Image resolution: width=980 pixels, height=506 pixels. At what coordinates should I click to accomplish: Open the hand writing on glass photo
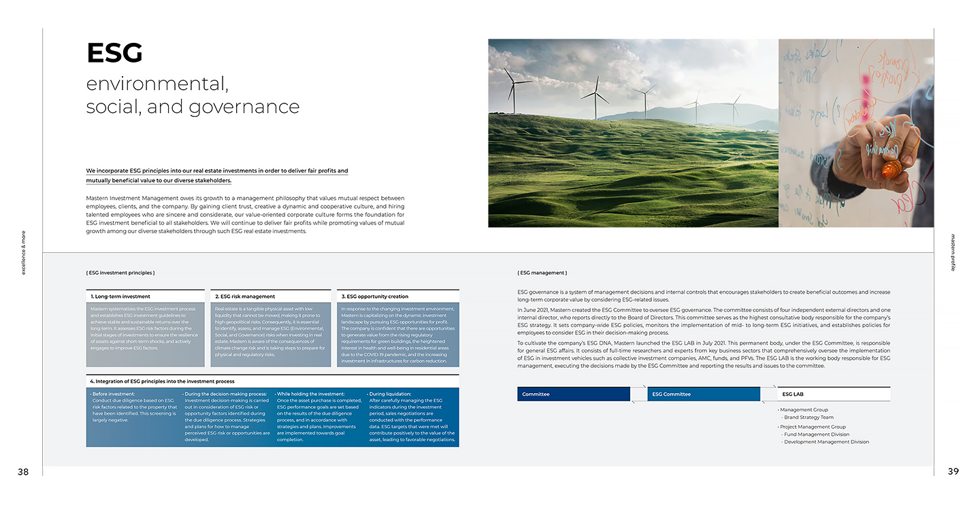tap(856, 133)
